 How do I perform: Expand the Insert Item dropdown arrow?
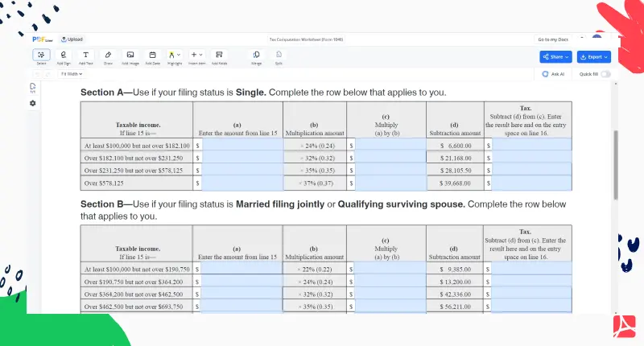pos(200,55)
